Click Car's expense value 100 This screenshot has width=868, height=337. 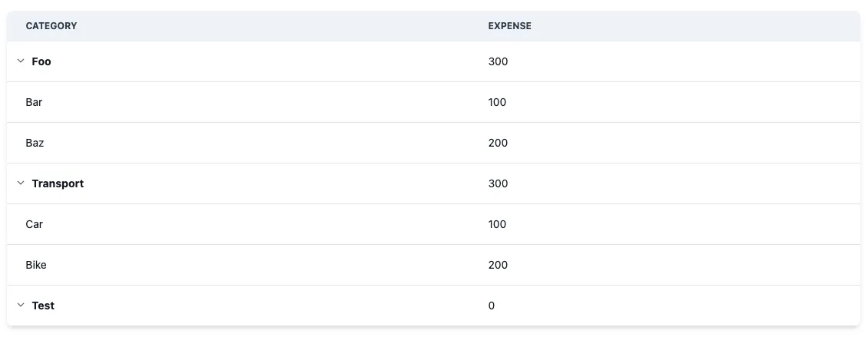[497, 224]
